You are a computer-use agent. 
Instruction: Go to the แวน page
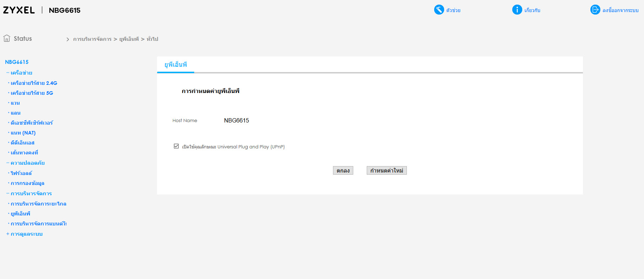tap(15, 103)
